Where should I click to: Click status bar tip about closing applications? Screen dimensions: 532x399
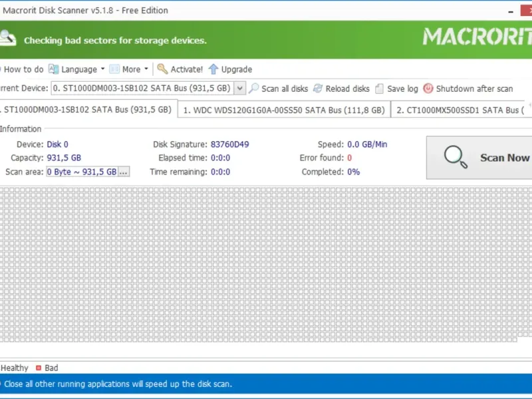point(118,384)
